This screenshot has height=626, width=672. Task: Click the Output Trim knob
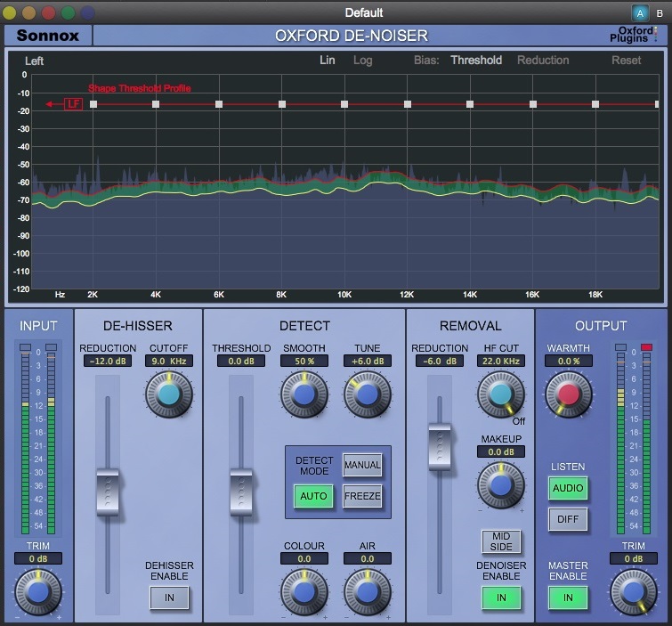pos(634,592)
